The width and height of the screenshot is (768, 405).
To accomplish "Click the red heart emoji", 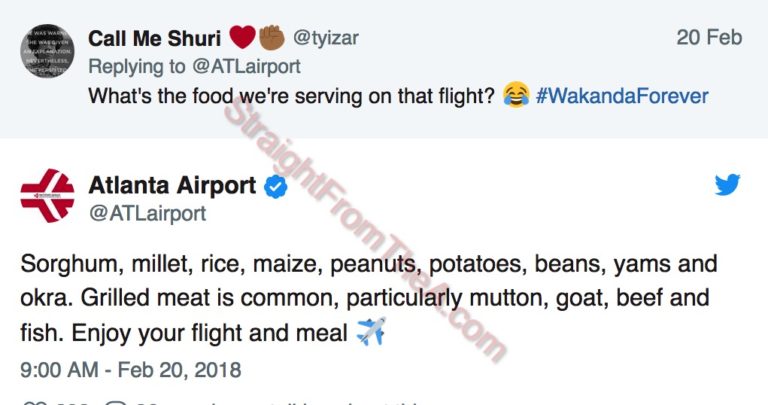I will pyautogui.click(x=241, y=38).
